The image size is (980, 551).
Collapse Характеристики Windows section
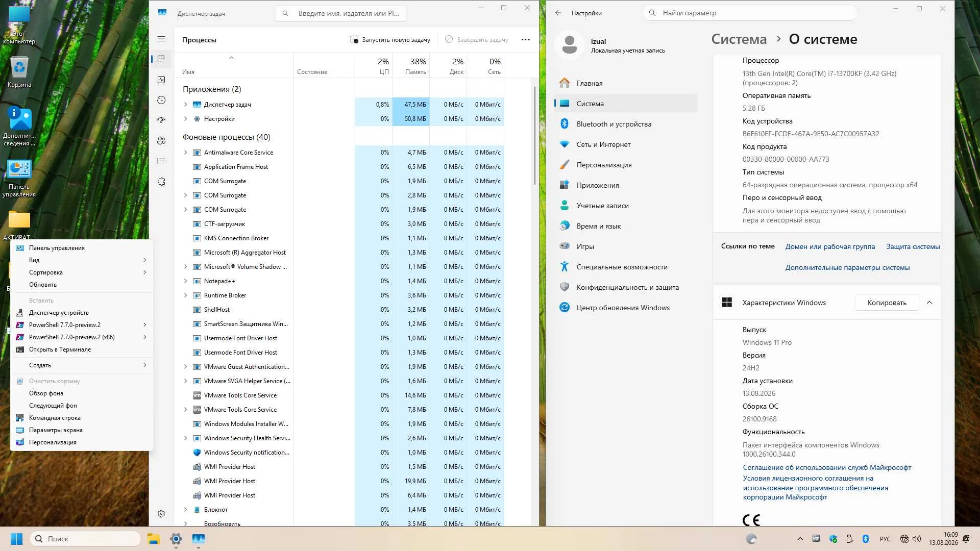pos(929,303)
